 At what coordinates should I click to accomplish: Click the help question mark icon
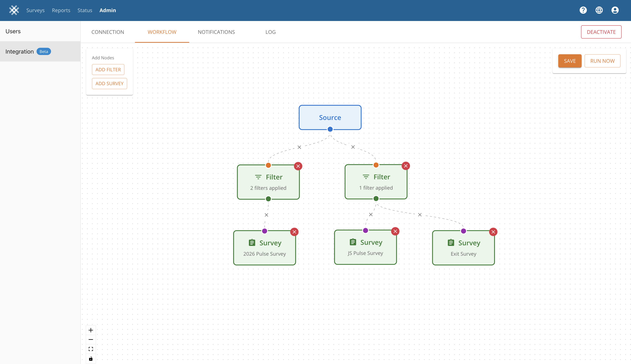coord(583,10)
